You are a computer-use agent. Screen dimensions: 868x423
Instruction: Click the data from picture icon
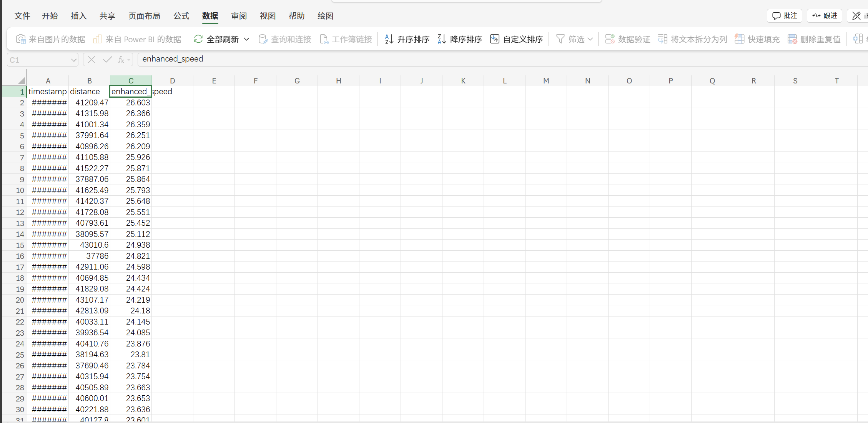21,39
